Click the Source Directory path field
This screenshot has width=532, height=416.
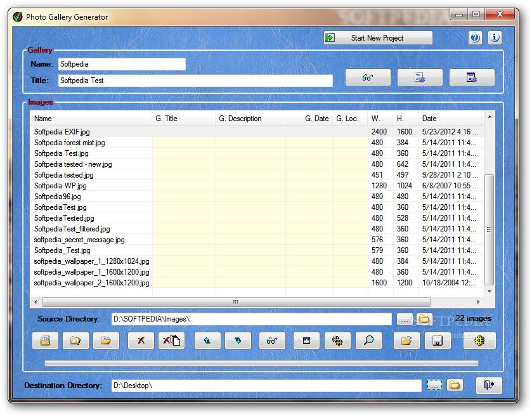point(251,319)
